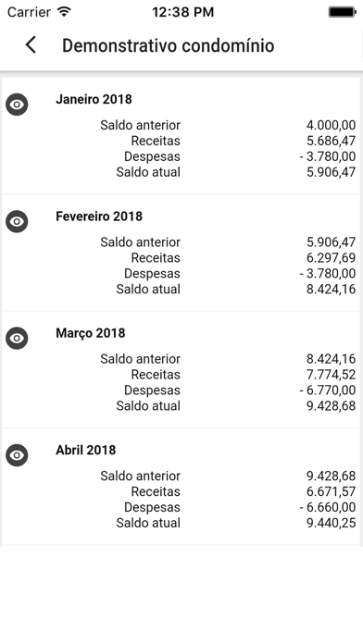Tap the eye icon beside Abril 2018
This screenshot has height=644, width=363.
[x=17, y=455]
